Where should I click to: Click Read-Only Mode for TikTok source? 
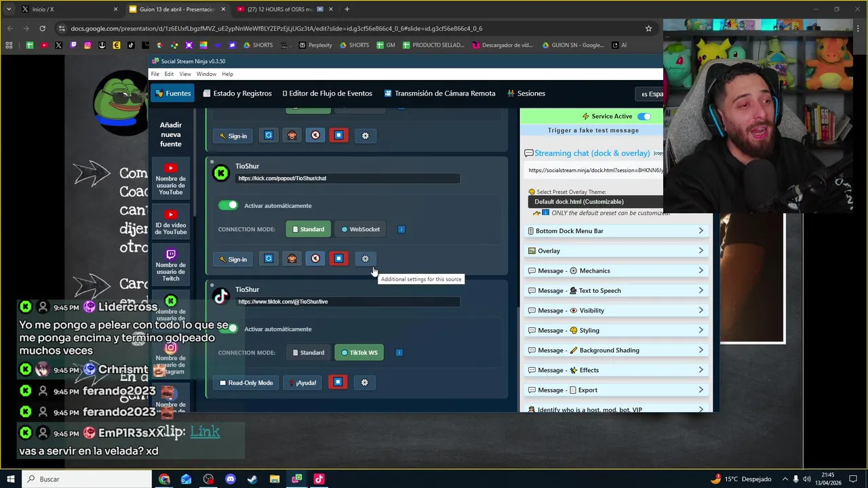245,383
